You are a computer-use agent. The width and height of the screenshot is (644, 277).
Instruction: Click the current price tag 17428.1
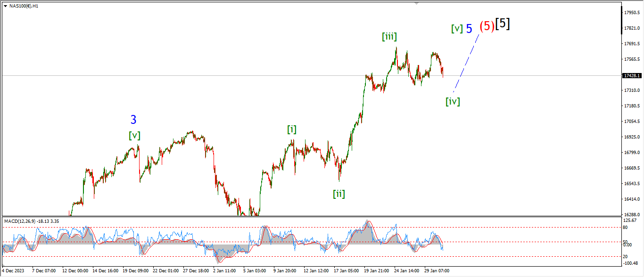pyautogui.click(x=632, y=75)
